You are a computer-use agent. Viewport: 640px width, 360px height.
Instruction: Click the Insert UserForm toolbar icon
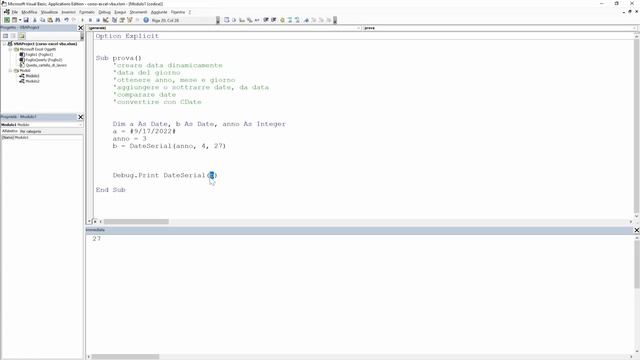click(x=14, y=20)
